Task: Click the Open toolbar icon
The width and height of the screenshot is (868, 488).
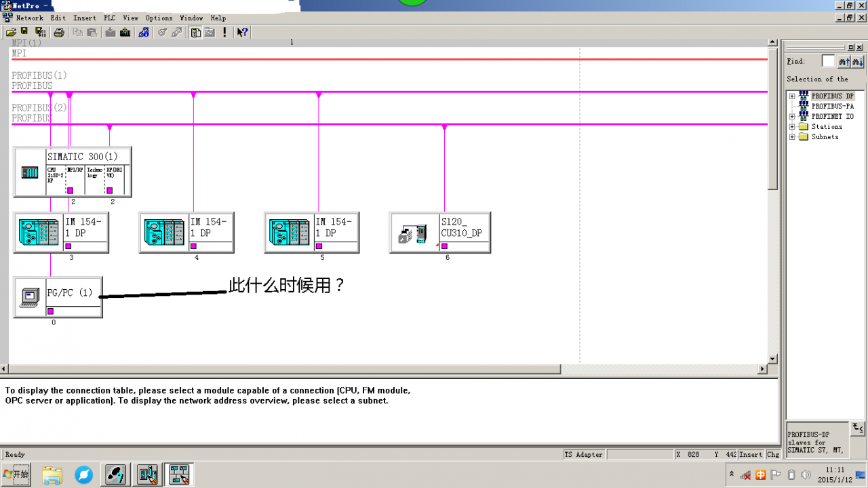Action: pos(11,32)
